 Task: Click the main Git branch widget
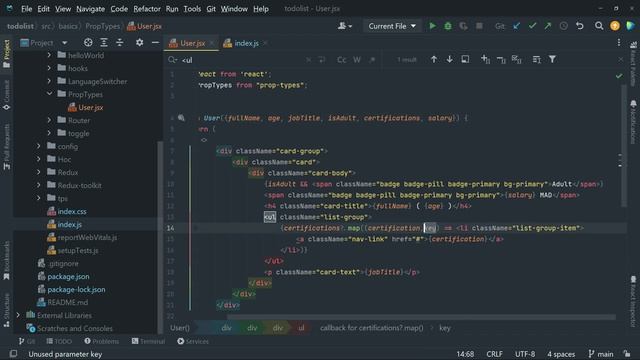click(601, 354)
